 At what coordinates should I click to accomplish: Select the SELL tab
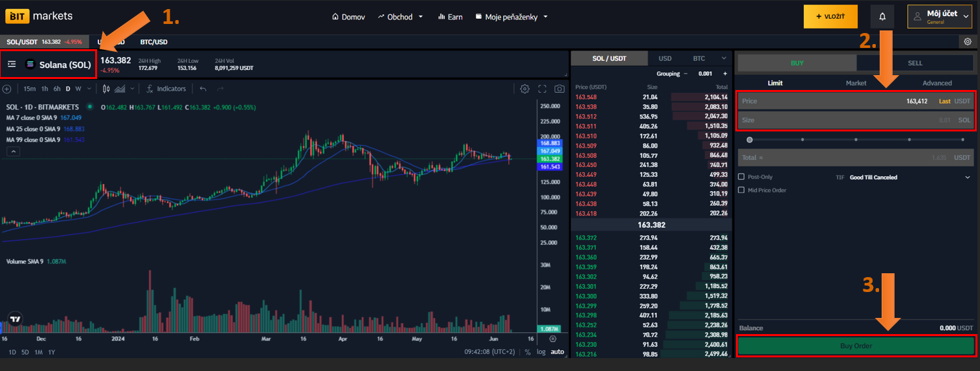click(x=915, y=63)
